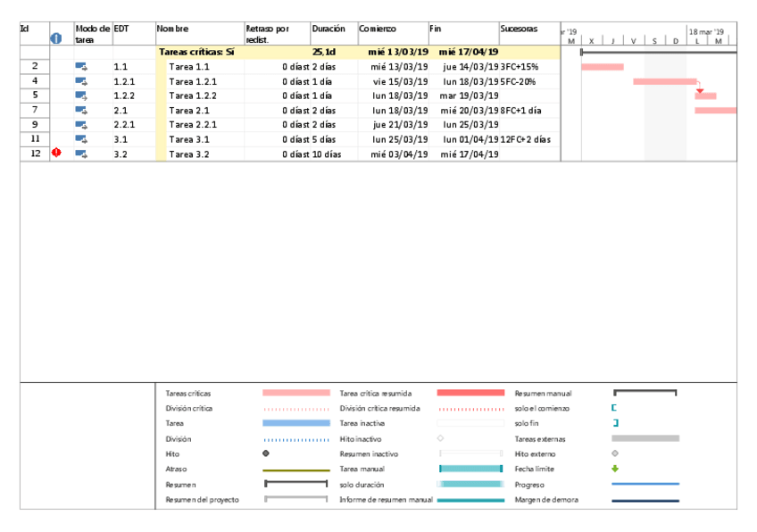Click the row header with Id 11
Screen dimensions: 757x532
35,139
